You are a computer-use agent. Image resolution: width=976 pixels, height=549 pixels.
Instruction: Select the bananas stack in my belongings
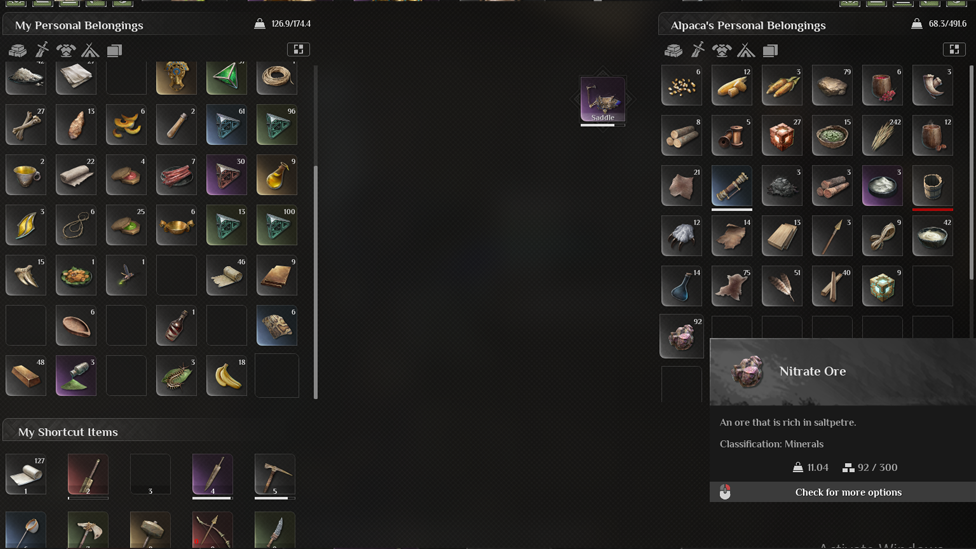(x=226, y=375)
